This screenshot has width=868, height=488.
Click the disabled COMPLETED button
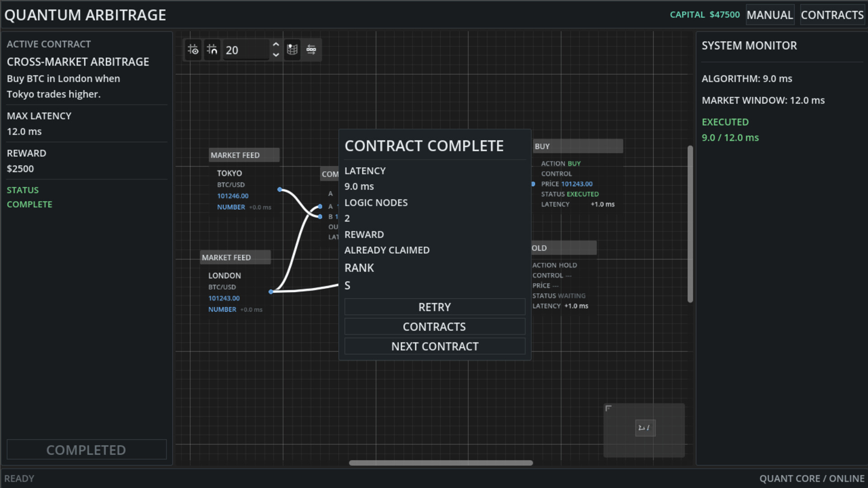pos(86,450)
